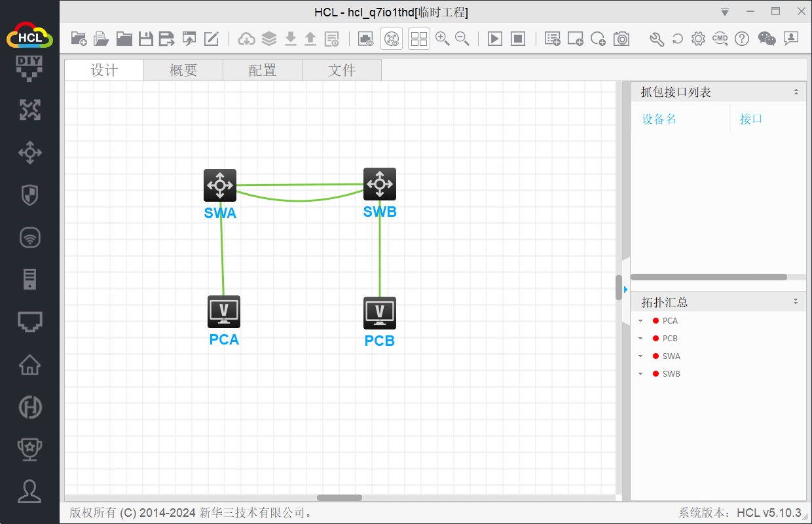
Task: Switch to the 概要 tab
Action: (x=183, y=70)
